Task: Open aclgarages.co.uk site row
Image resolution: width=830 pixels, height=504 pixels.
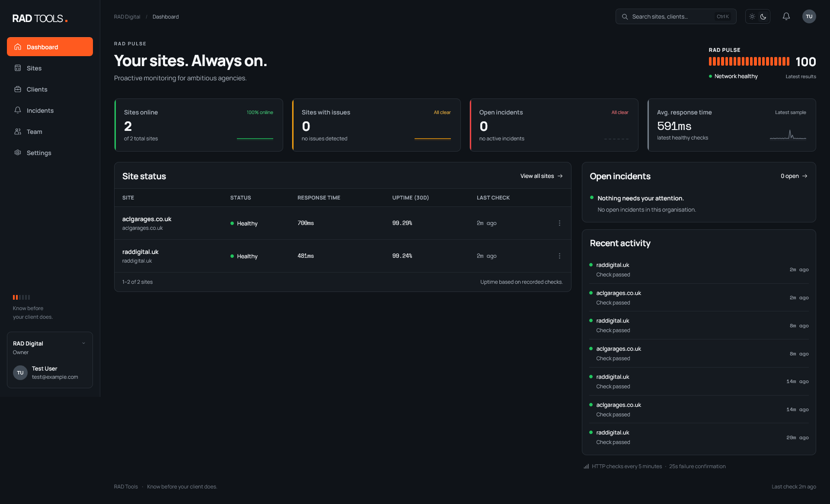Action: tap(342, 223)
